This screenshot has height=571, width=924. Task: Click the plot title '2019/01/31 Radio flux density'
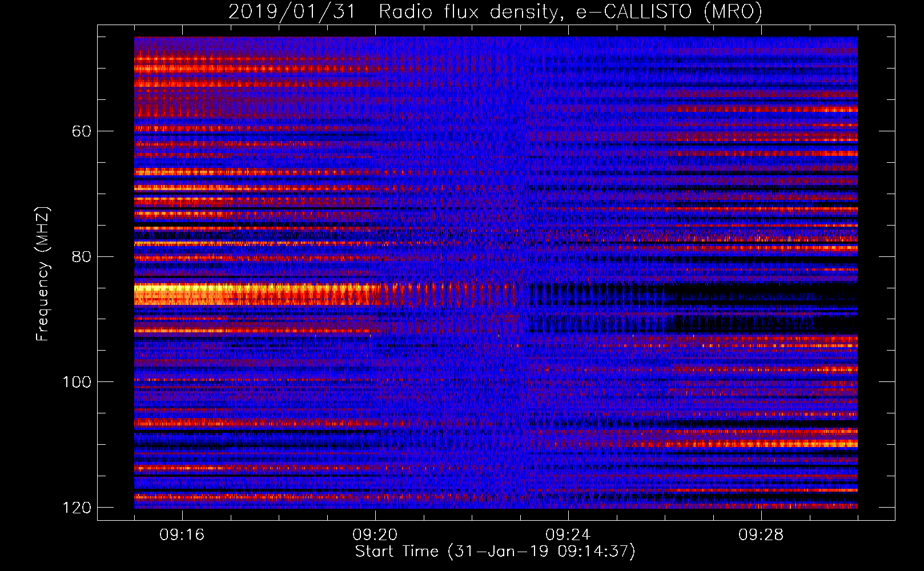(495, 11)
